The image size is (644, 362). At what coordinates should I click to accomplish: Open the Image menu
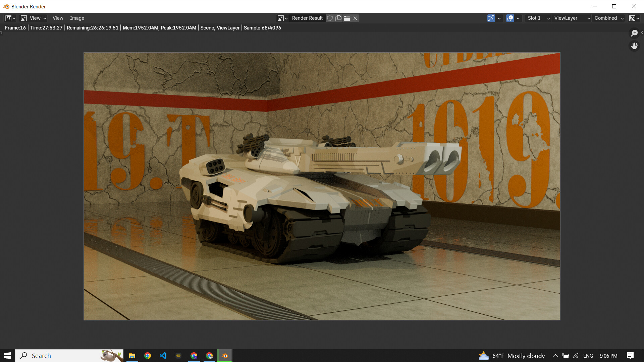[77, 18]
